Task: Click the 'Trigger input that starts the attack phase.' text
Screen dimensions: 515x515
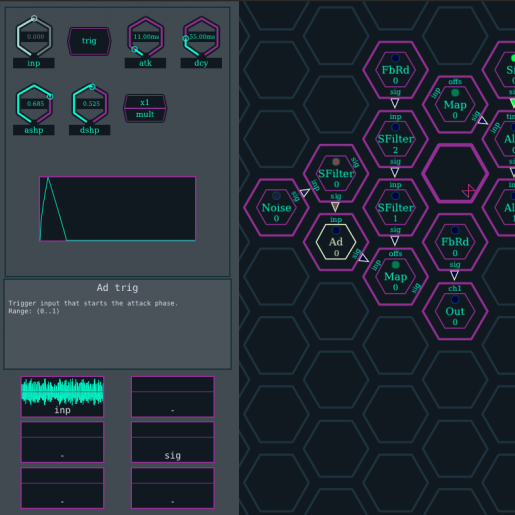Action: (93, 303)
